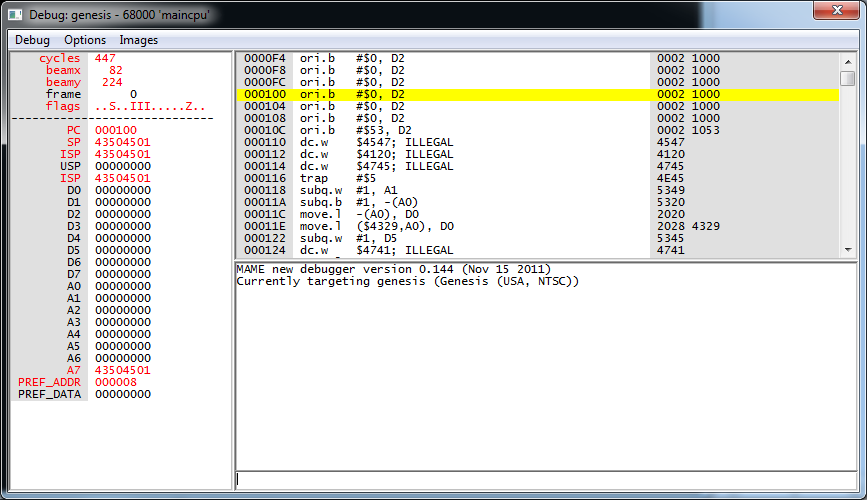Viewport: 867px width, 500px height.
Task: Click the disassembly scrollbar down arrow
Action: tap(847, 250)
